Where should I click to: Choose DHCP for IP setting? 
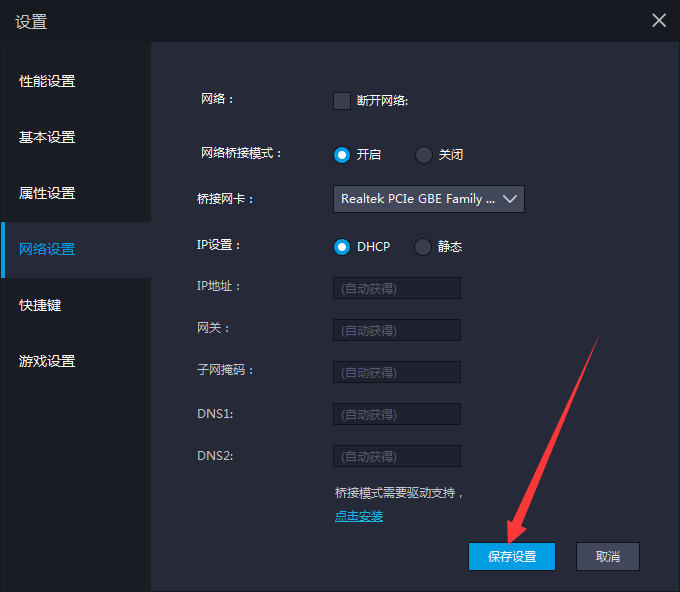pos(342,247)
